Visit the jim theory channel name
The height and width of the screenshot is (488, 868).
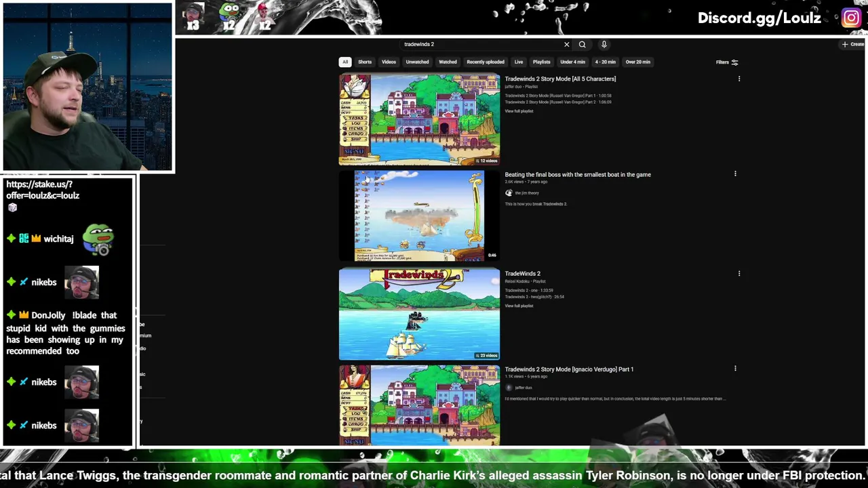(x=527, y=193)
